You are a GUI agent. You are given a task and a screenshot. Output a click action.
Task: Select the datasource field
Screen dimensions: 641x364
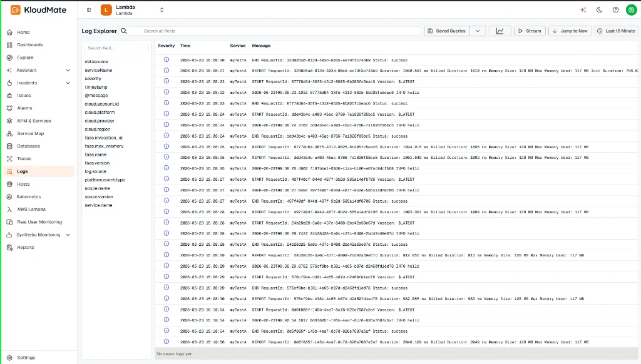tap(96, 62)
